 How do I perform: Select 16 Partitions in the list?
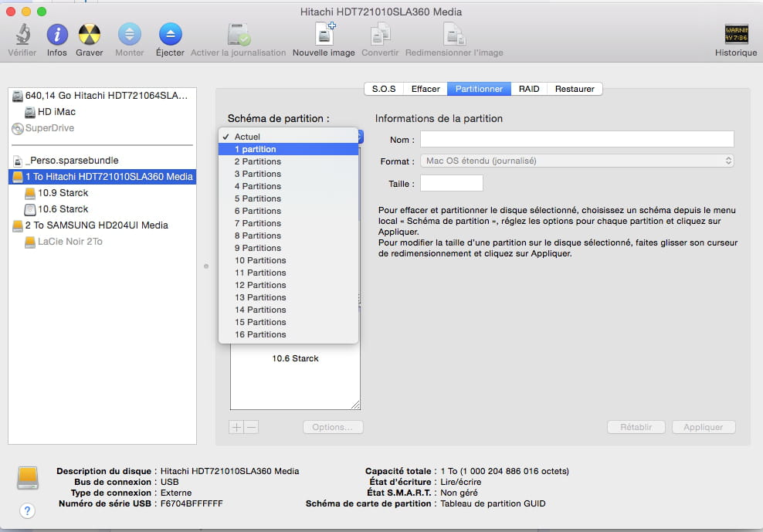[260, 334]
